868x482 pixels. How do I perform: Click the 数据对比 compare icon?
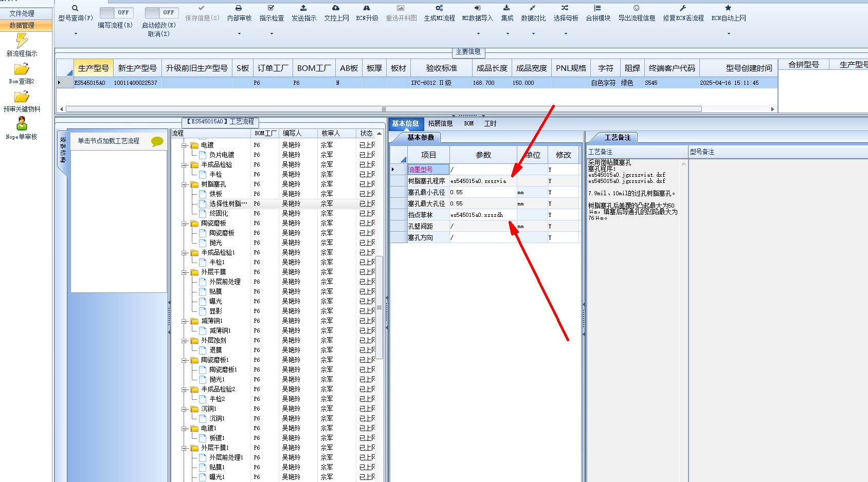533,8
